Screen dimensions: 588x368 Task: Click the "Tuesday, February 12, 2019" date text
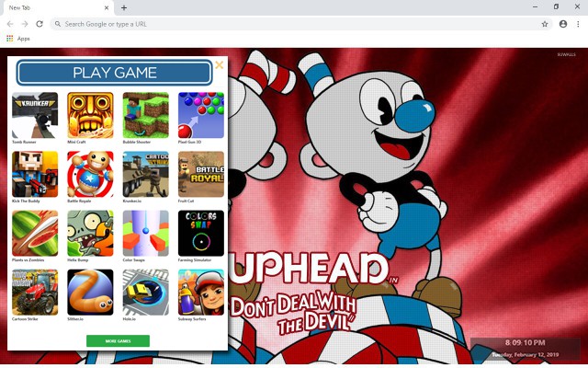tap(526, 354)
